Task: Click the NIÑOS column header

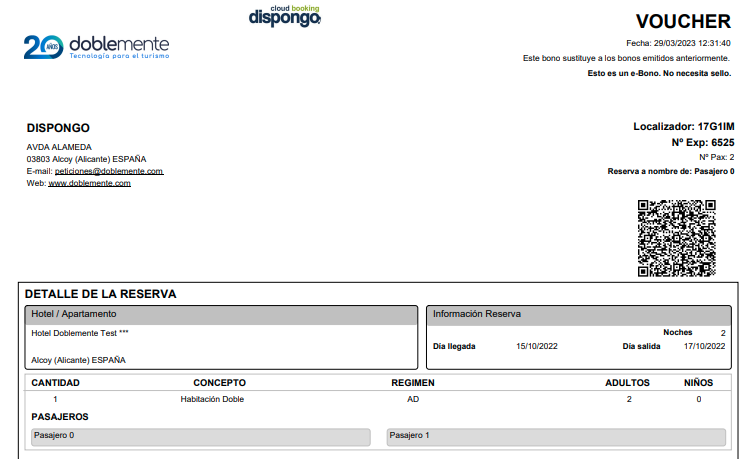Action: (x=698, y=383)
